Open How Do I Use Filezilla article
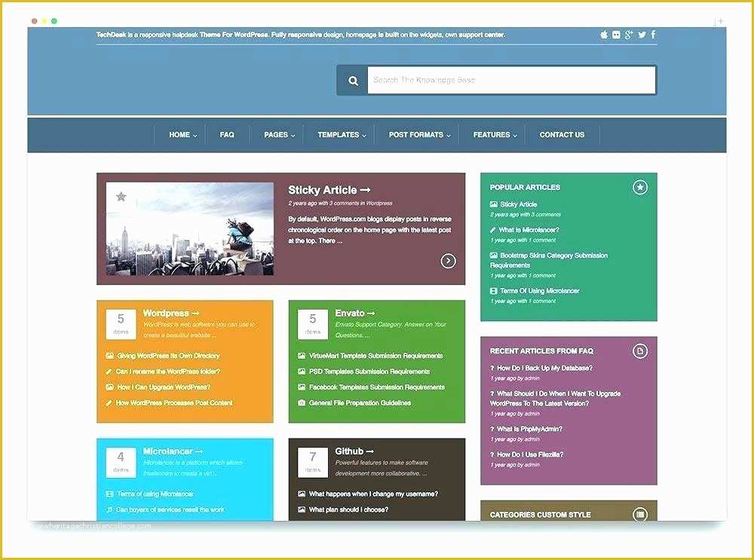 (x=530, y=454)
